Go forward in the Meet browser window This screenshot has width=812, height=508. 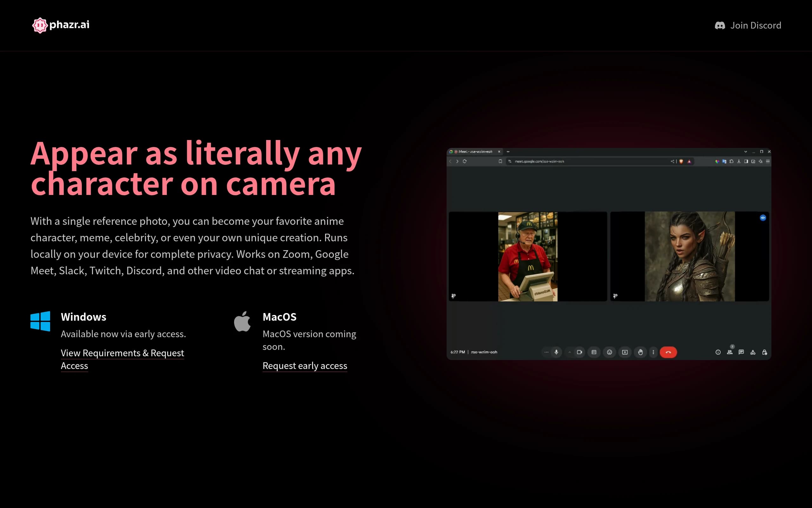tap(457, 161)
